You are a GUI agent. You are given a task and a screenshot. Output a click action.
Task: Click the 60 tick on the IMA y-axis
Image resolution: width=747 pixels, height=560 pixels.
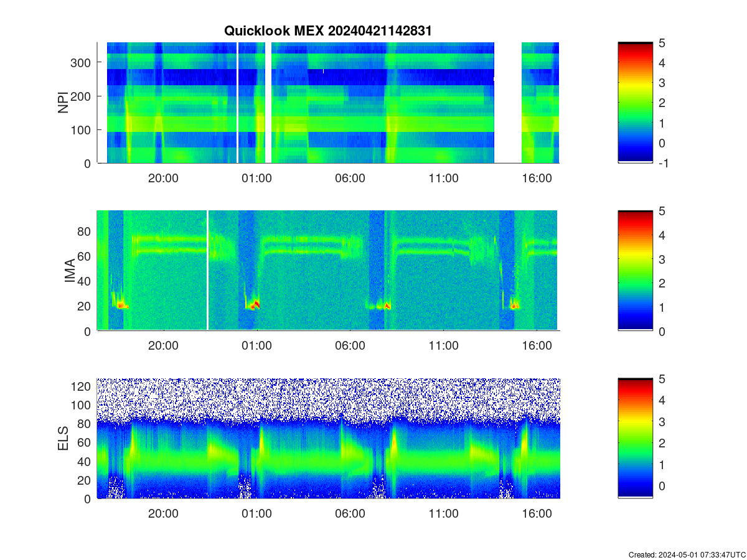85,256
